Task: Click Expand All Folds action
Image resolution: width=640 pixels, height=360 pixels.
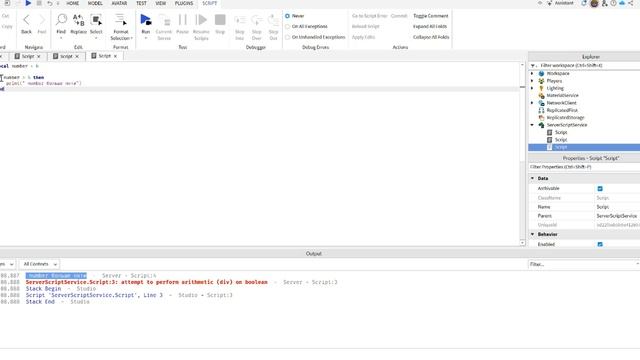Action: [430, 27]
